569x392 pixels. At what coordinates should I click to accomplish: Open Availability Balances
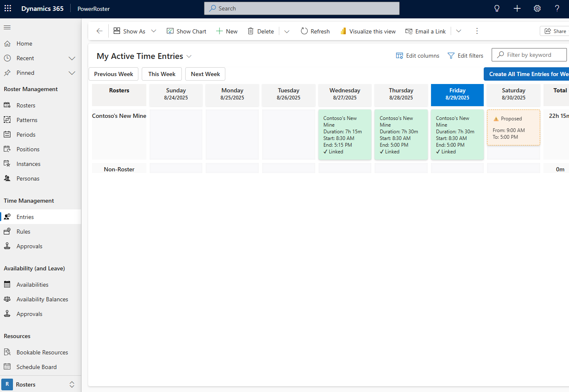point(41,299)
